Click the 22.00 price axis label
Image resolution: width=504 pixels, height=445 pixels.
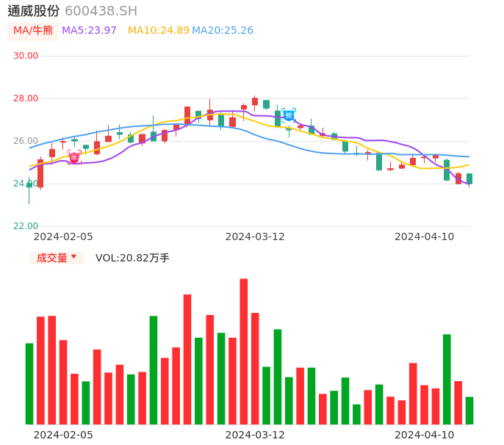[26, 226]
